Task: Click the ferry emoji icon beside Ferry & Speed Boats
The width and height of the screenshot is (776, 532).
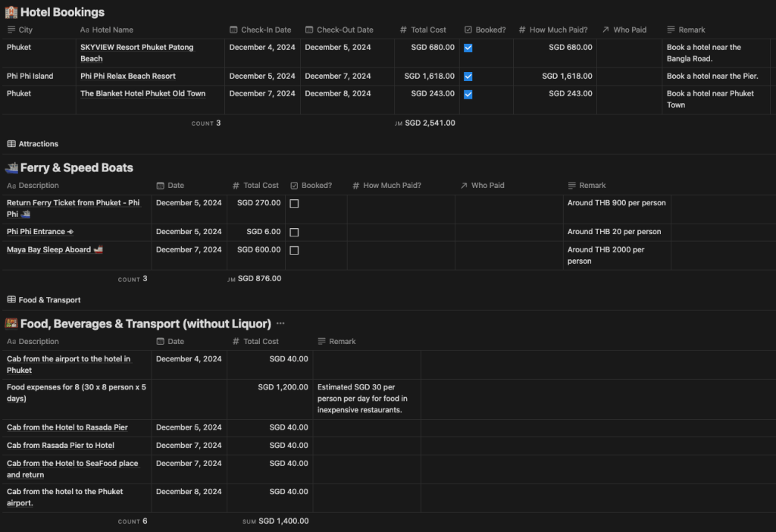Action: (11, 167)
